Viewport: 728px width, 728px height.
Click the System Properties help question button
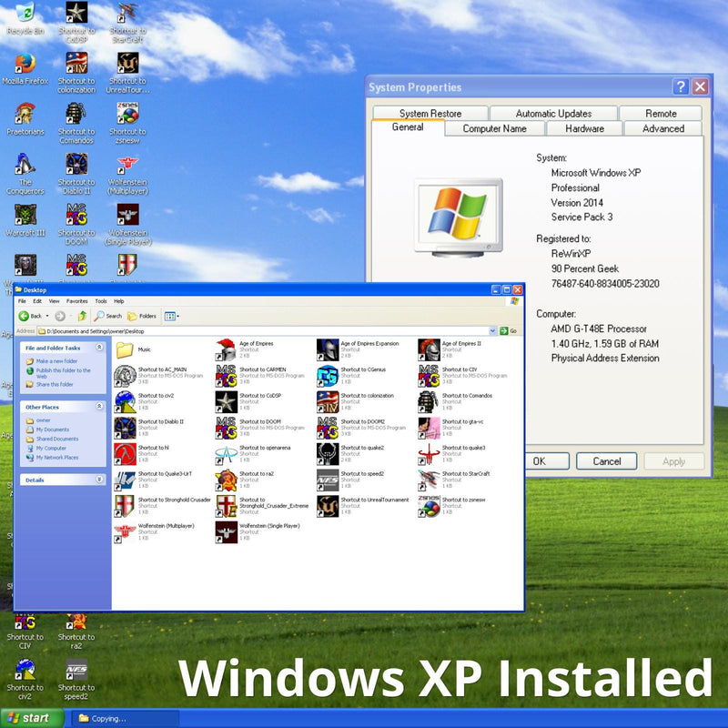[x=680, y=86]
